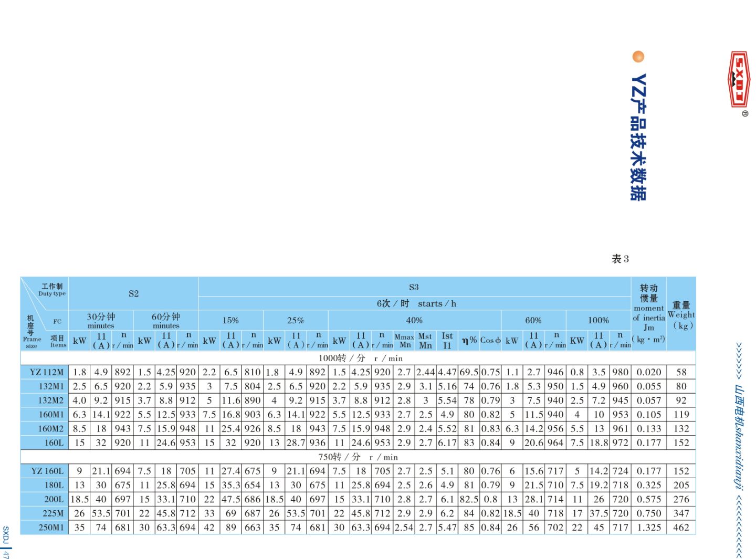Click the '200L' row label
This screenshot has width=756, height=559.
click(54, 500)
